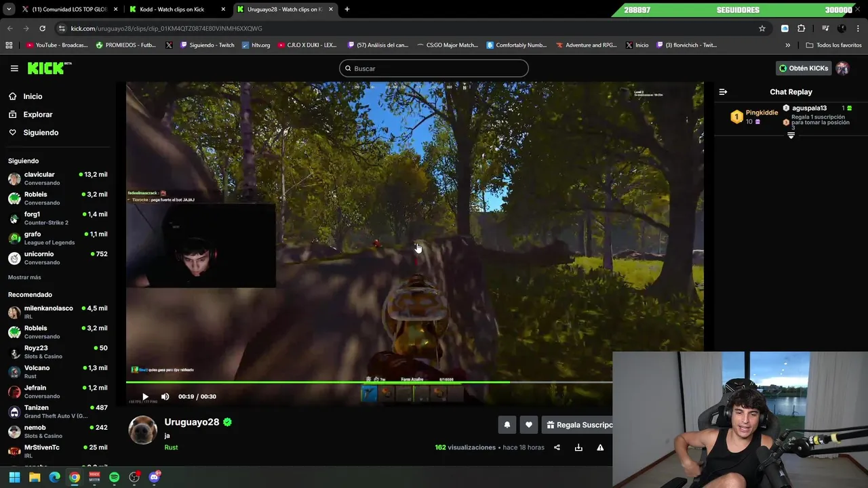The image size is (868, 488).
Task: Click the heart follow icon
Action: [x=529, y=425]
